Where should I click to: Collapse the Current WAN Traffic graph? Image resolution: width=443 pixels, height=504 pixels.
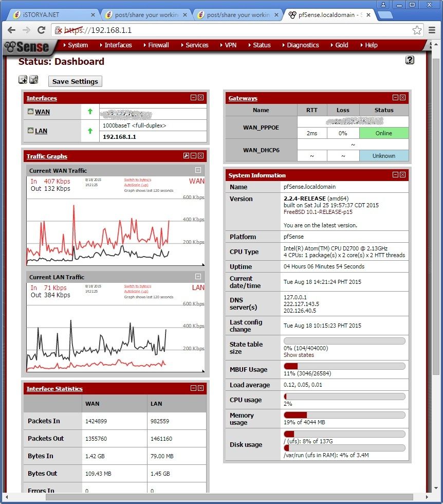point(198,170)
